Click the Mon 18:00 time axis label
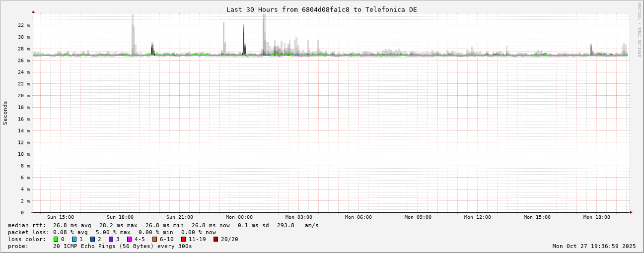 [596, 217]
